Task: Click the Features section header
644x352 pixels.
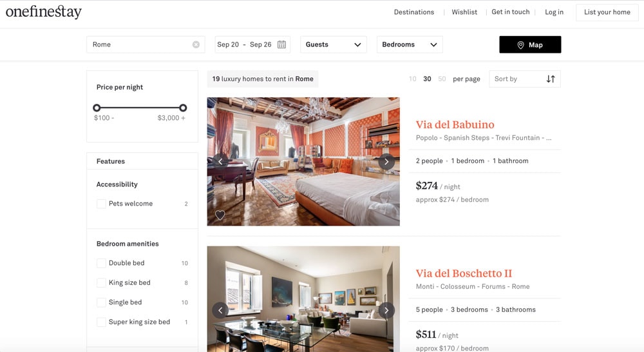Action: 142,161
